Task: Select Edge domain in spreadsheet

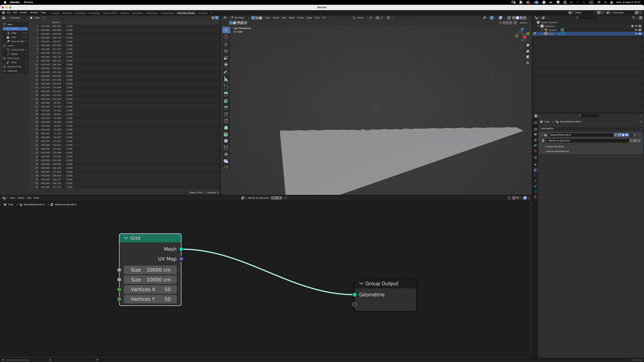Action: click(x=16, y=33)
